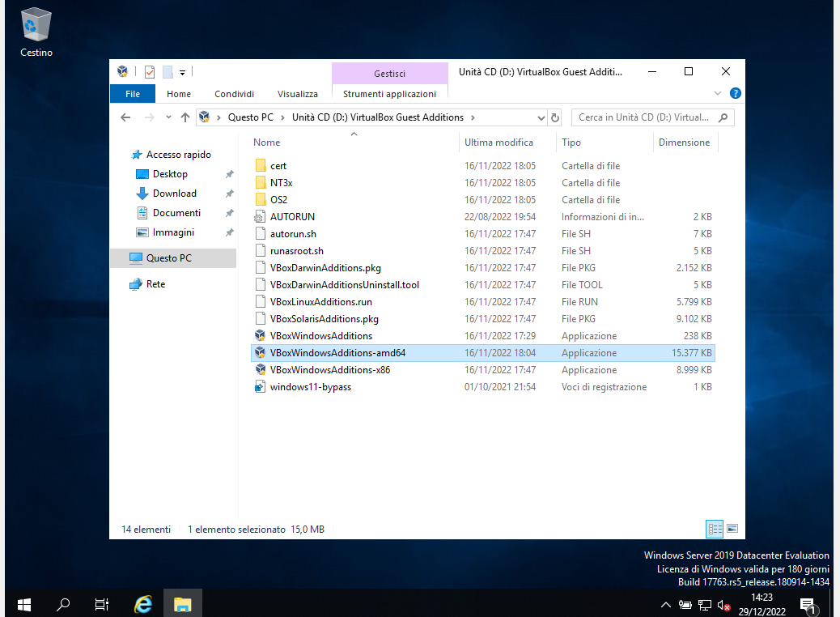Select Desktop in the navigation pane
The height and width of the screenshot is (617, 840).
170,173
